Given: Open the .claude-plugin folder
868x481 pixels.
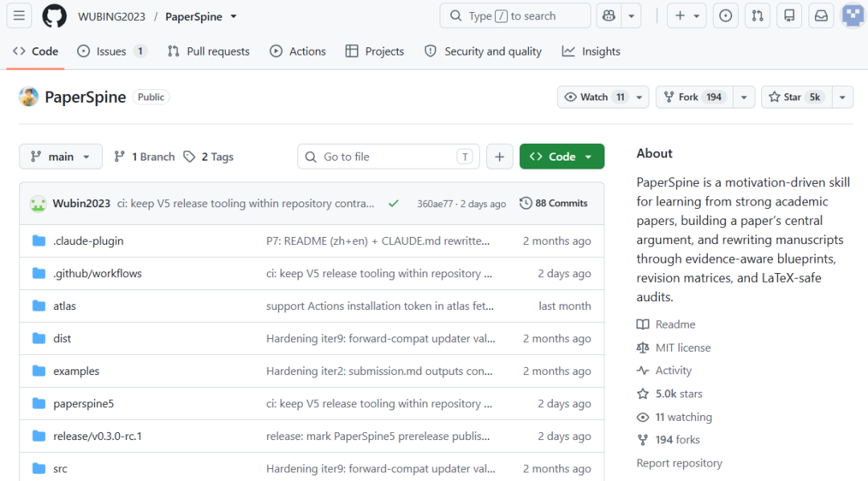Looking at the screenshot, I should tap(88, 241).
